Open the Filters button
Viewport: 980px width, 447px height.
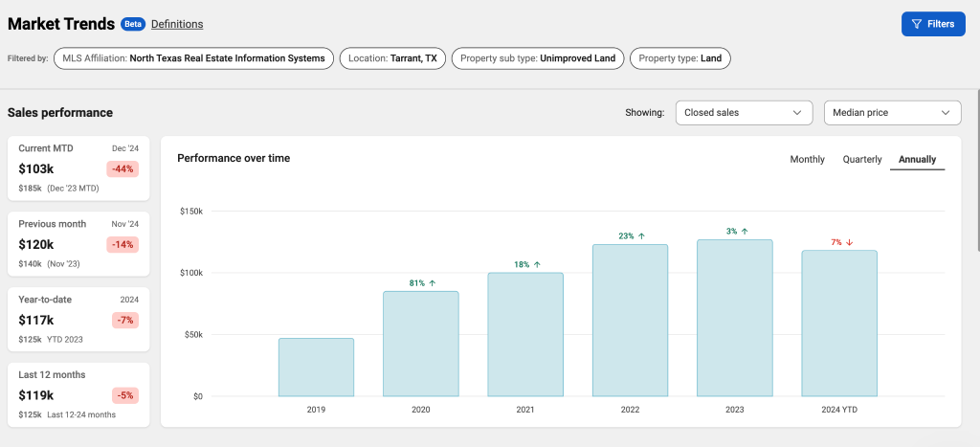[x=933, y=24]
